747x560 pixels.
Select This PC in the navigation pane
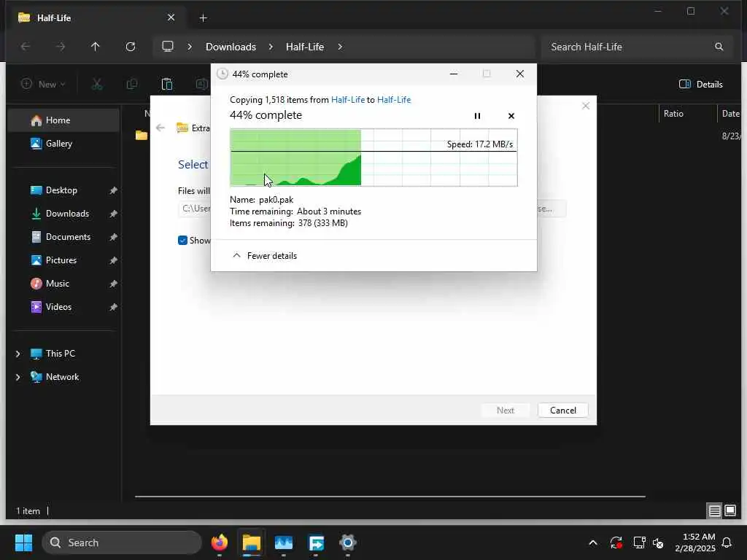click(60, 354)
